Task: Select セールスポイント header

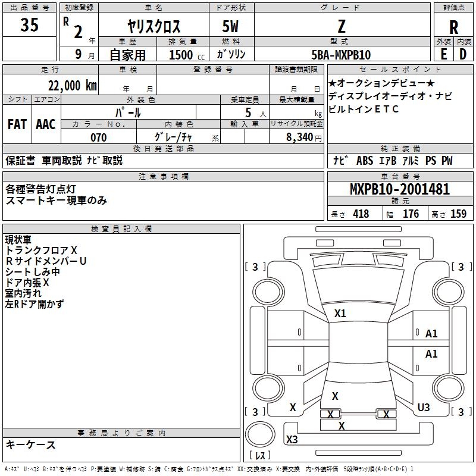Action: tap(400, 69)
